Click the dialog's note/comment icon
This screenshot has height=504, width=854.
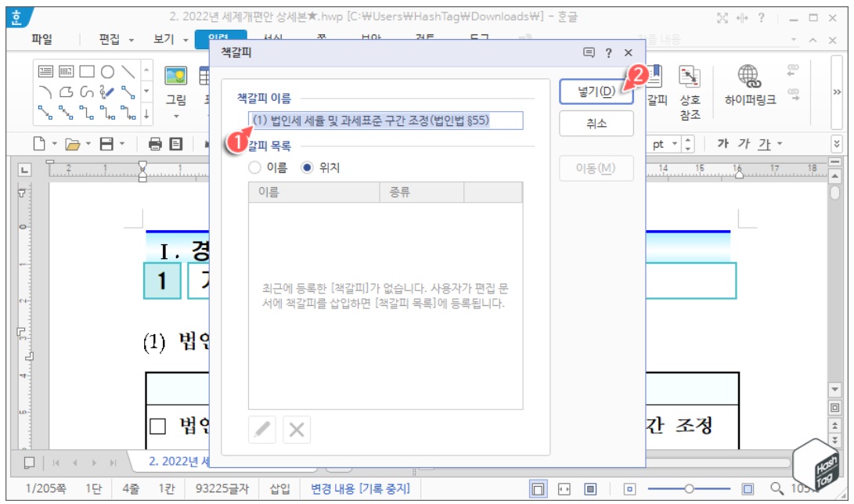[x=589, y=52]
